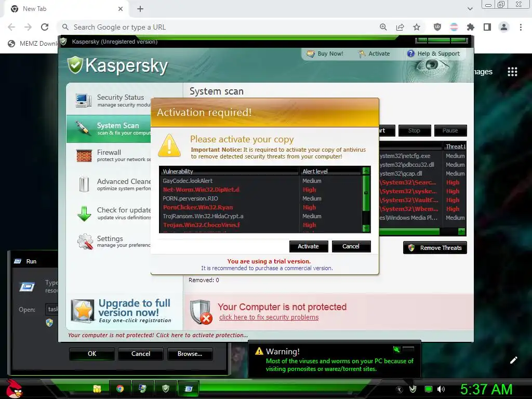The width and height of the screenshot is (532, 399).
Task: Cancel the Activation required dialog
Action: 351,246
